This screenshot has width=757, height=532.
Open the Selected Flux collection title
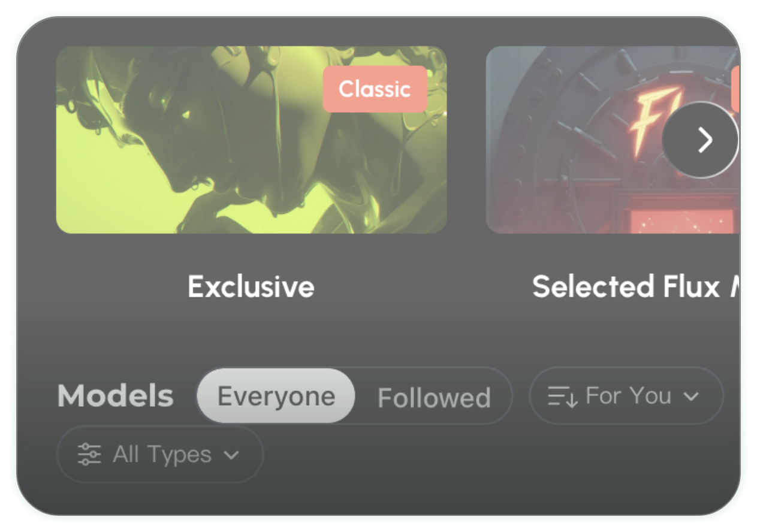tap(636, 286)
